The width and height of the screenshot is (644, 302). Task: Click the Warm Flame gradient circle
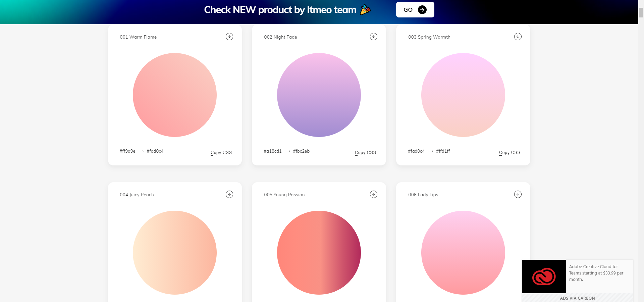[175, 95]
